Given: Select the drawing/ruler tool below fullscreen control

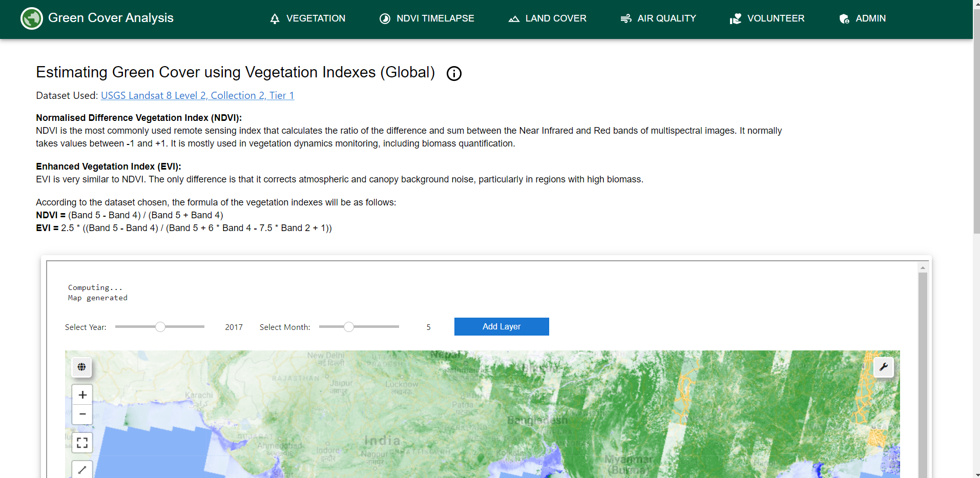Looking at the screenshot, I should (82, 469).
